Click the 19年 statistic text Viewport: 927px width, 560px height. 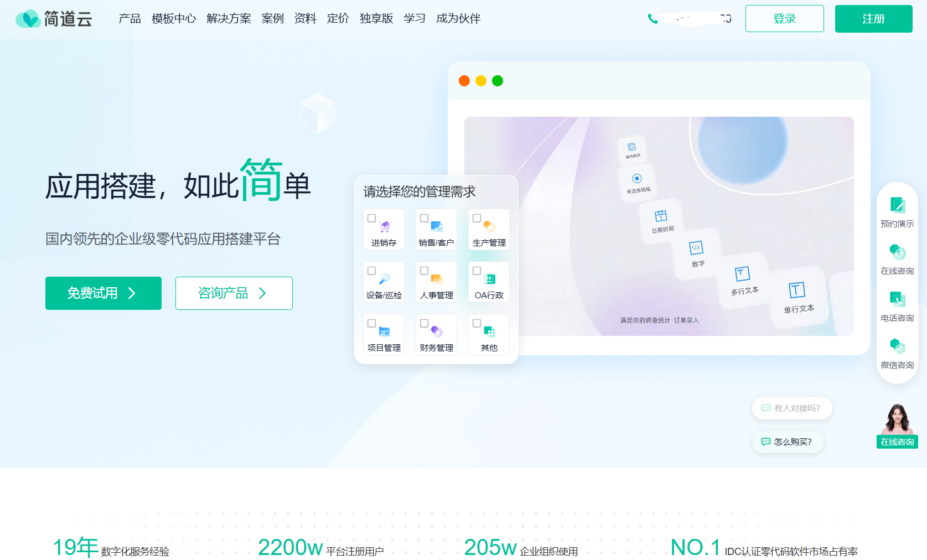75,547
